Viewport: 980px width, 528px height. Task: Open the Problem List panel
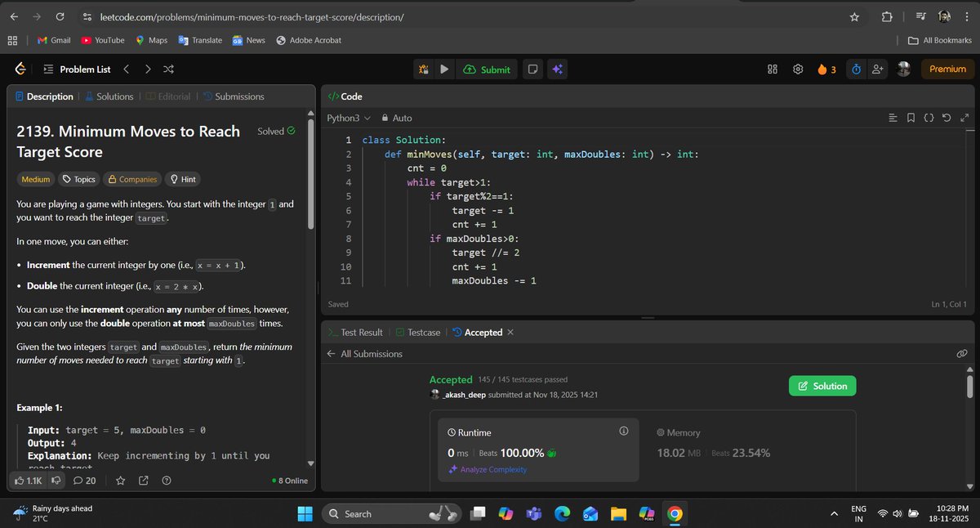tap(77, 69)
